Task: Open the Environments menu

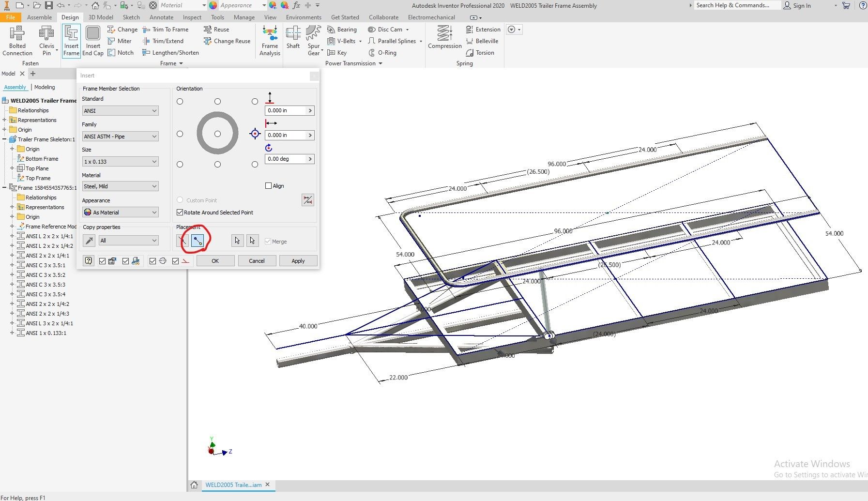Action: [304, 17]
